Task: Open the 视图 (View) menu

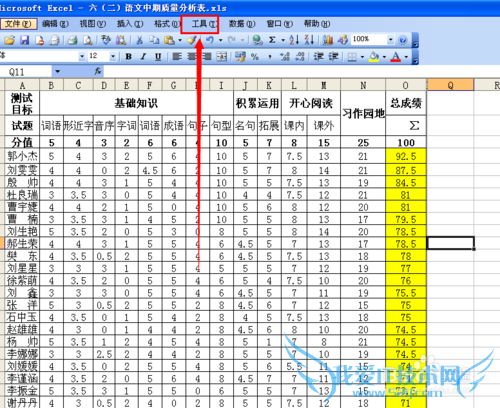Action: 93,24
